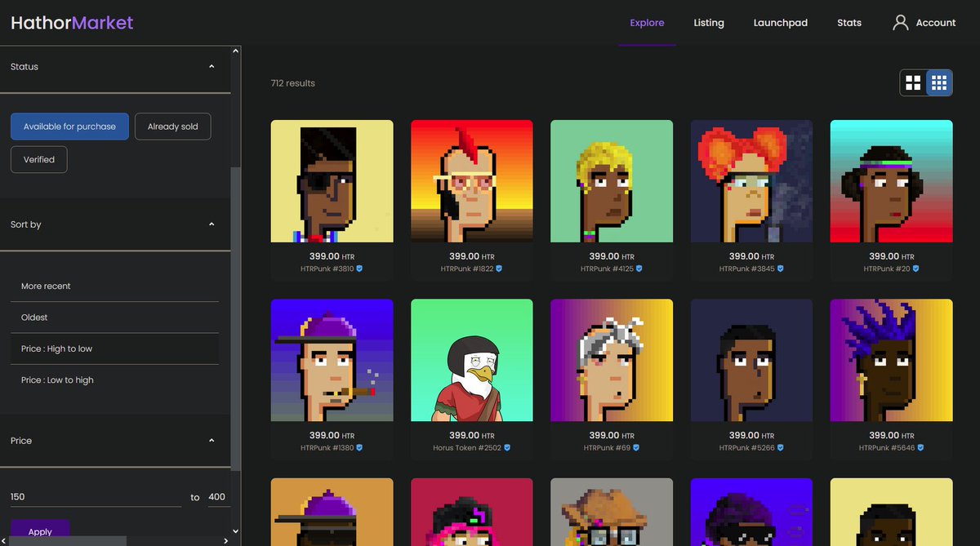The image size is (980, 546).
Task: Open the Stats tab
Action: tap(849, 23)
